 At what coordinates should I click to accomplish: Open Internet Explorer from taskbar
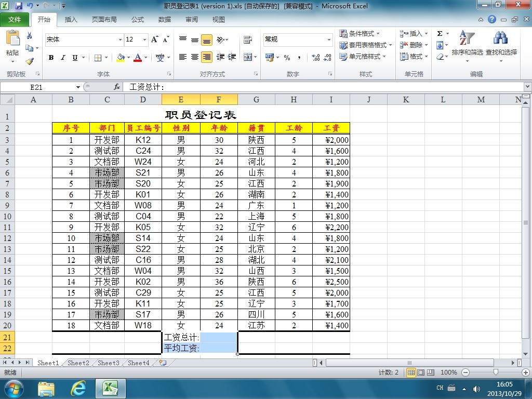78,389
